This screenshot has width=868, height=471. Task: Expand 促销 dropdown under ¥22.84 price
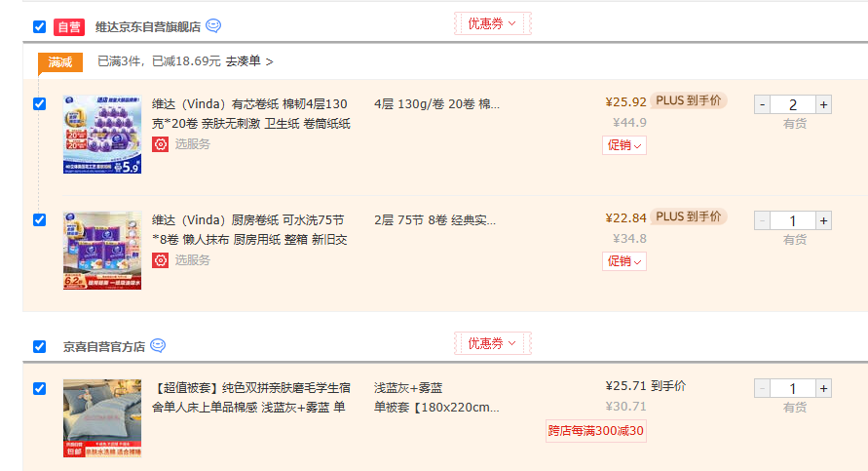pyautogui.click(x=623, y=261)
